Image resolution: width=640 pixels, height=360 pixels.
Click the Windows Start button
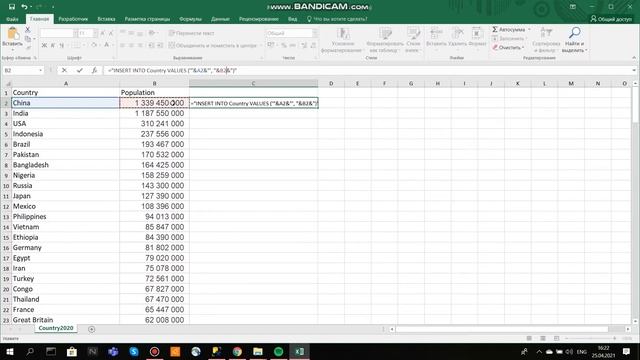(10, 351)
